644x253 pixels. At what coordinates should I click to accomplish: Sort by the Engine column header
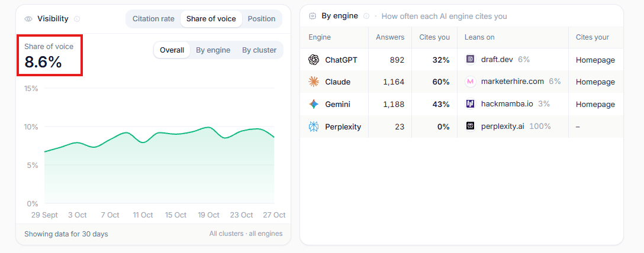click(x=320, y=37)
